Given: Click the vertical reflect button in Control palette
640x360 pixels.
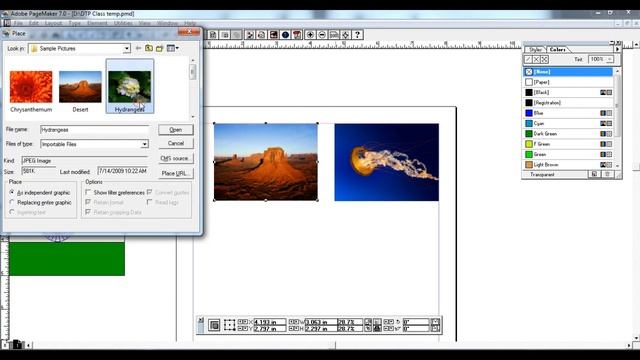Looking at the screenshot, I should click(x=435, y=328).
